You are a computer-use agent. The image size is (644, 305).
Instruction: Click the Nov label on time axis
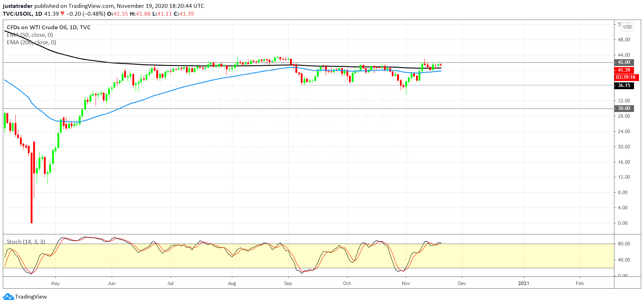coord(406,284)
